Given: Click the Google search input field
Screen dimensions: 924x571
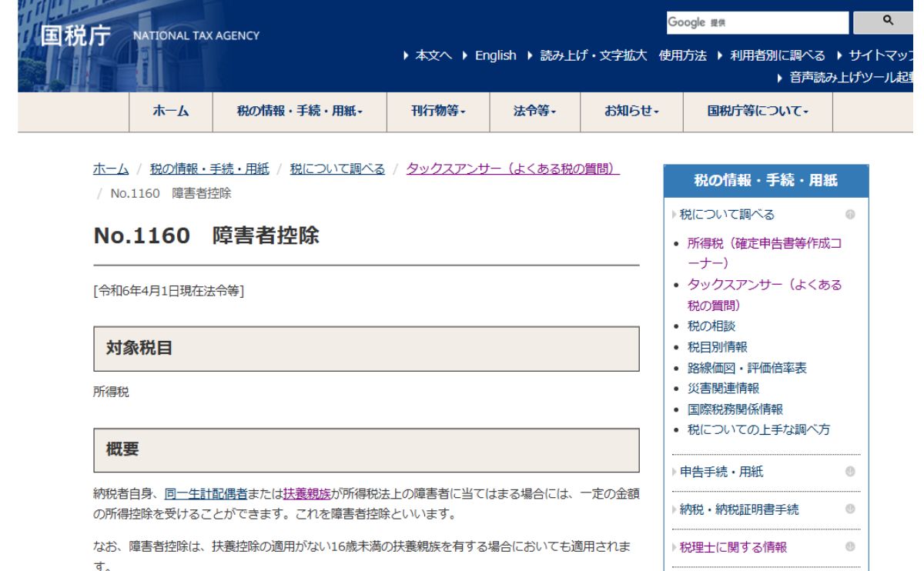Looking at the screenshot, I should click(757, 22).
